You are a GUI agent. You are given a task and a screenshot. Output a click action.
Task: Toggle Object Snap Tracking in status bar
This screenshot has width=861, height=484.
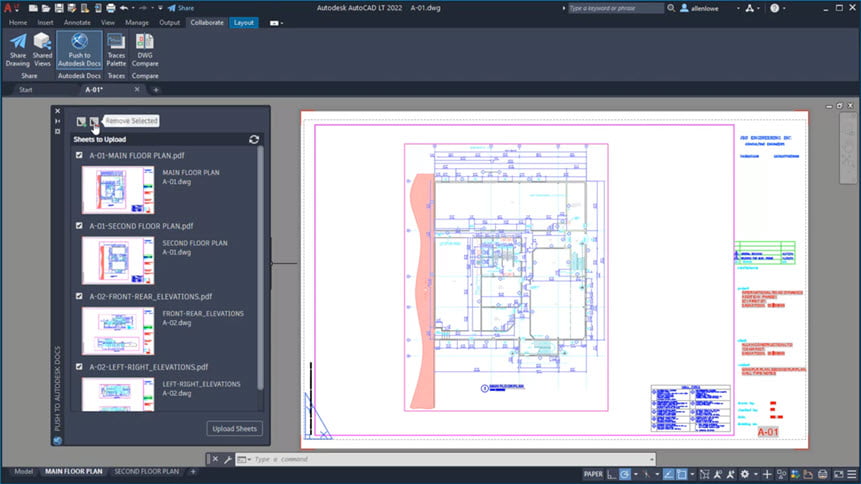pos(668,474)
